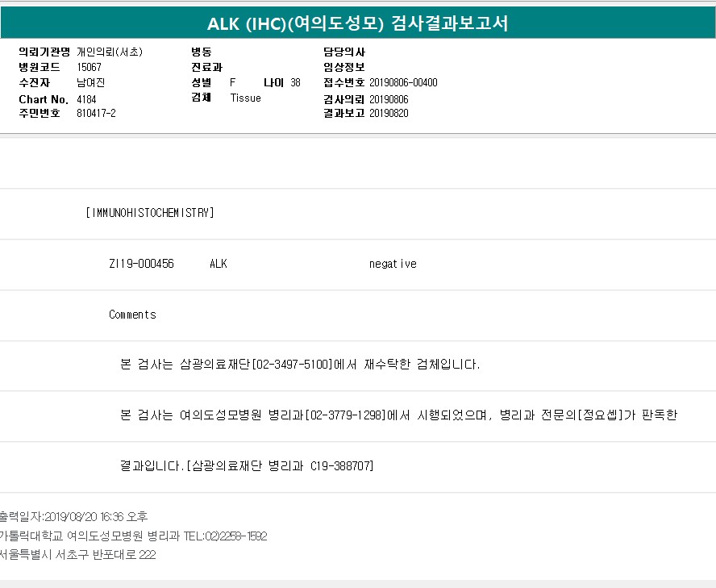Click the '담당의사' field label
Screen dimensions: 716x588
tap(344, 52)
